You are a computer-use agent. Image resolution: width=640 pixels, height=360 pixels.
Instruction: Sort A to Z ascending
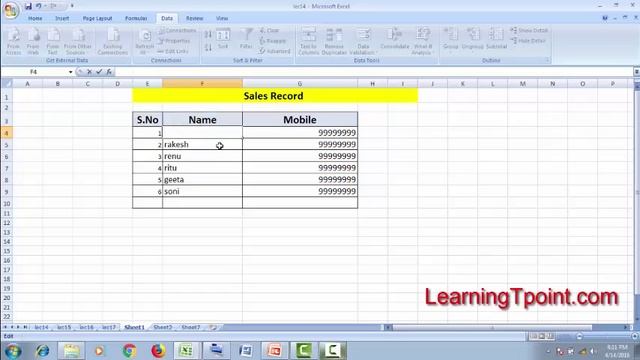(208, 35)
